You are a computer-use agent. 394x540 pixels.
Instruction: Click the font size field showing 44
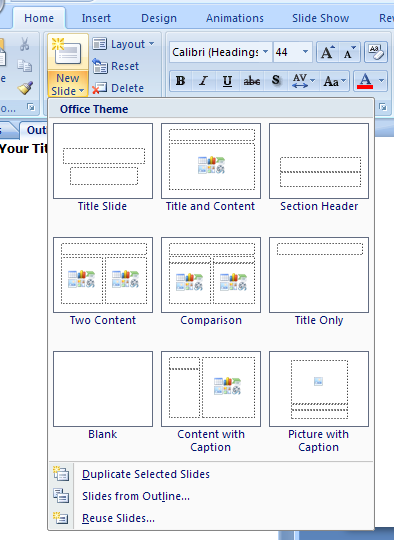[287, 52]
